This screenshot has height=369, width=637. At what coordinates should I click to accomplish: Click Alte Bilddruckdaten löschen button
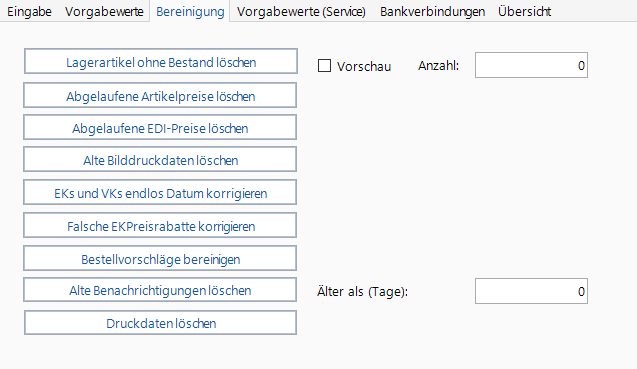click(160, 159)
